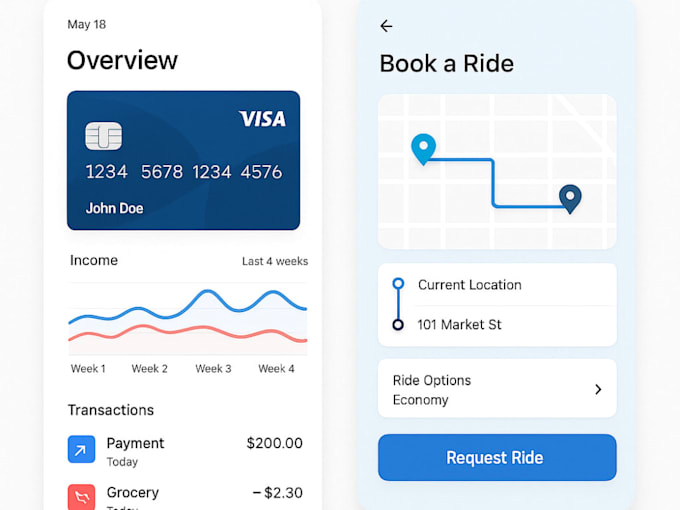Click the Request Ride button
Viewport: 680px width, 510px height.
pyautogui.click(x=497, y=458)
